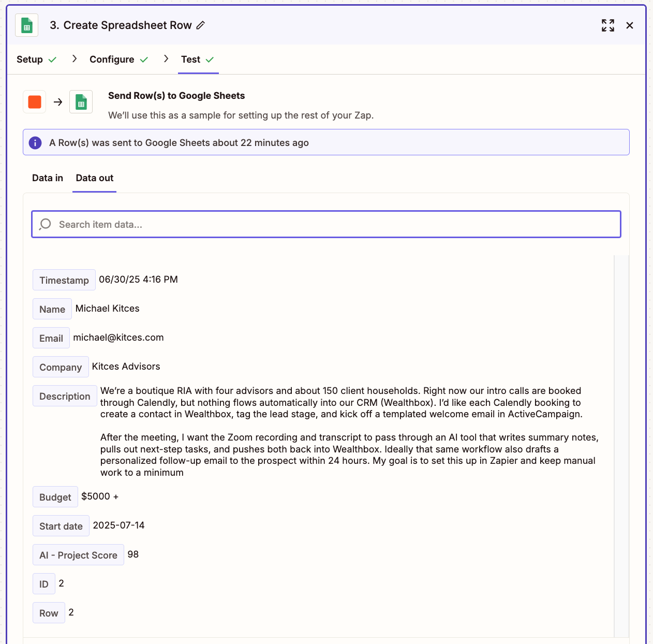
Task: Click the row sent 22 minutes ago banner
Action: [326, 142]
